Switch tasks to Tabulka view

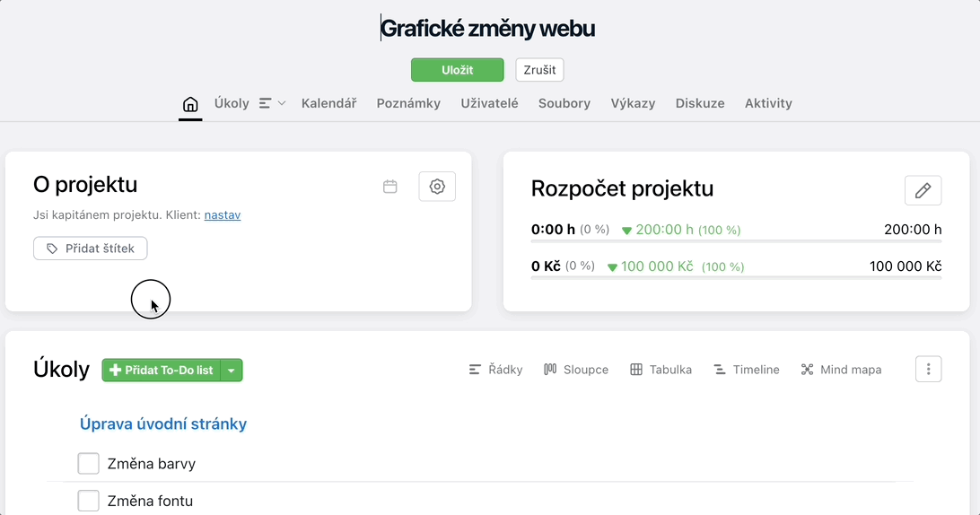pos(661,370)
